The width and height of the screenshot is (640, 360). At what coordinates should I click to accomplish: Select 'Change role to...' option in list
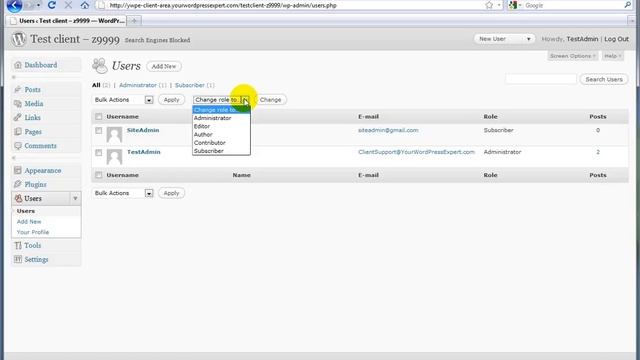point(221,110)
